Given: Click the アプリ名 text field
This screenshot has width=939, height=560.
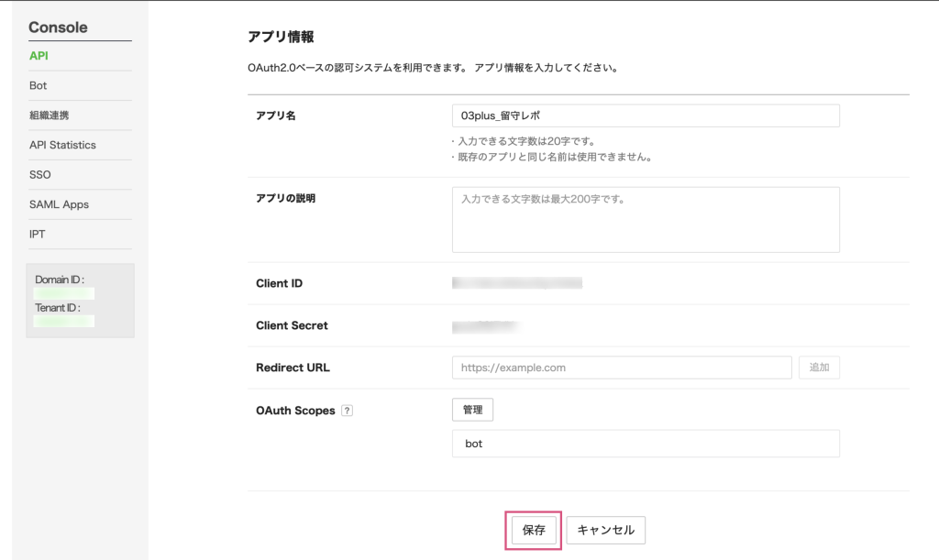Looking at the screenshot, I should (x=646, y=115).
